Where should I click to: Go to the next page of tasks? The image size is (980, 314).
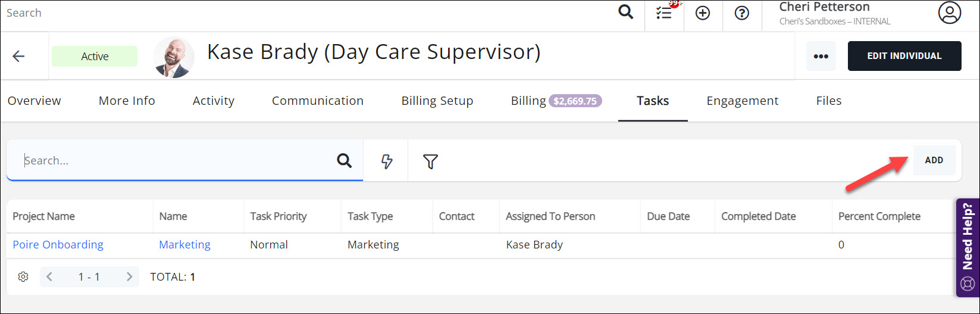tap(129, 276)
